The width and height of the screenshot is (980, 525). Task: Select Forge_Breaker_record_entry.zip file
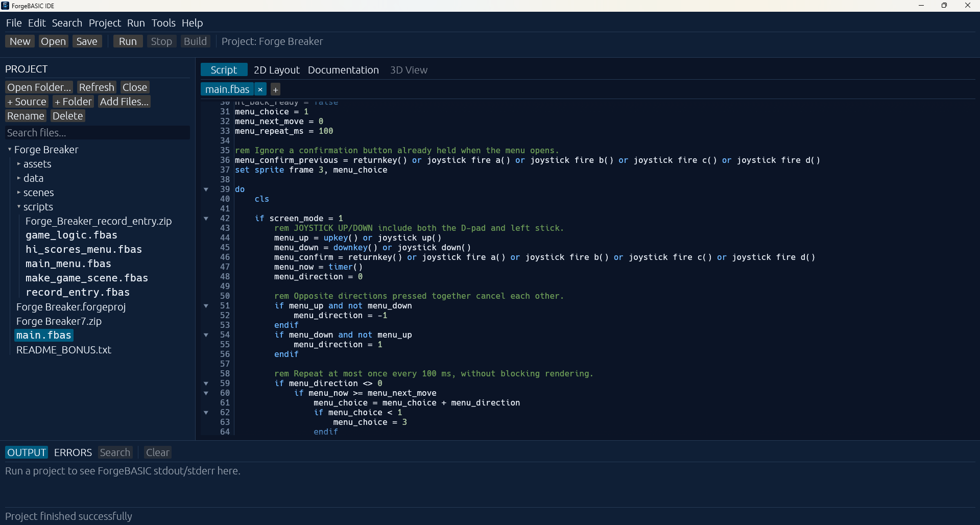(x=99, y=221)
